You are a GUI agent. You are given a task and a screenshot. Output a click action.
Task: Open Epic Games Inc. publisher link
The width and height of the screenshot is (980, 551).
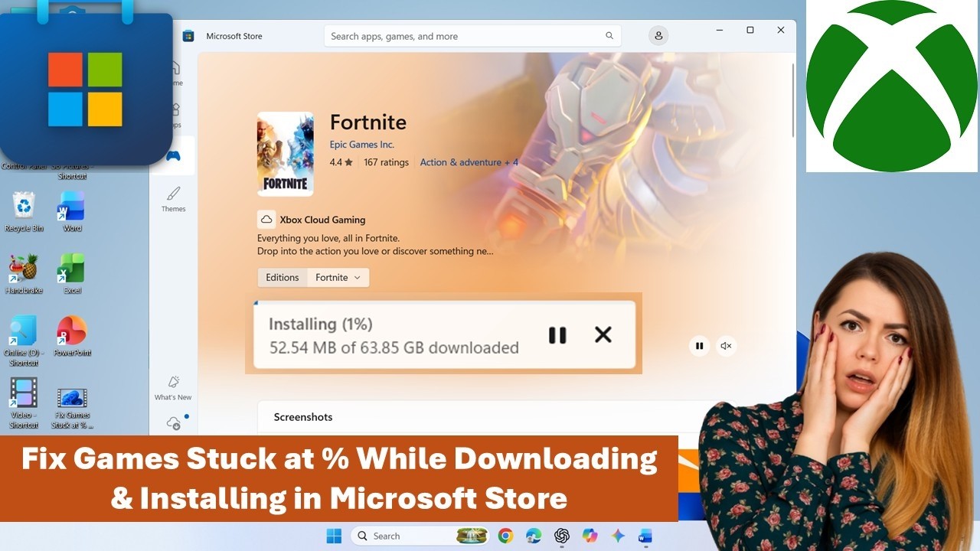click(362, 145)
